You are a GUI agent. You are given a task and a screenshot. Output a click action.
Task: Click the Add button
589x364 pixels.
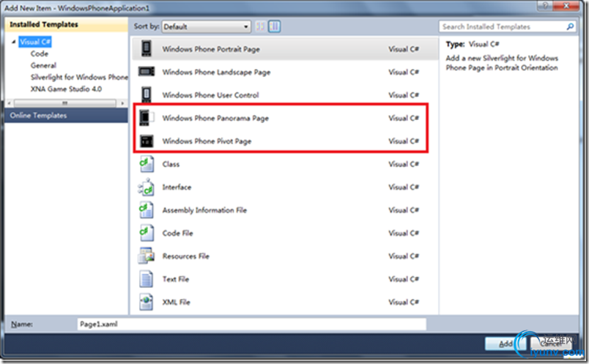click(x=505, y=343)
